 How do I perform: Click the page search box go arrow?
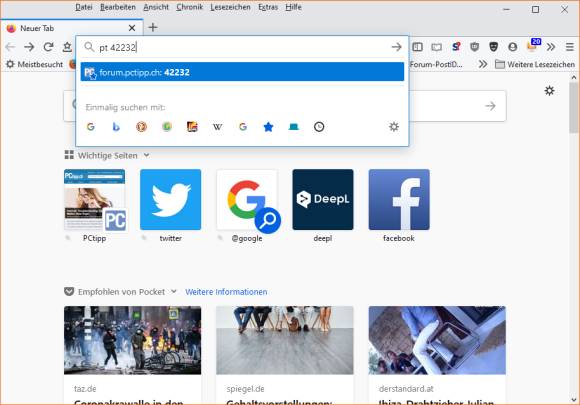(x=490, y=106)
